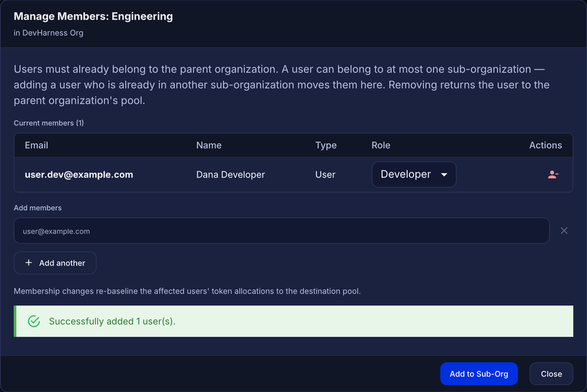This screenshot has height=392, width=587.
Task: Click the green success checkmark icon
Action: click(34, 322)
